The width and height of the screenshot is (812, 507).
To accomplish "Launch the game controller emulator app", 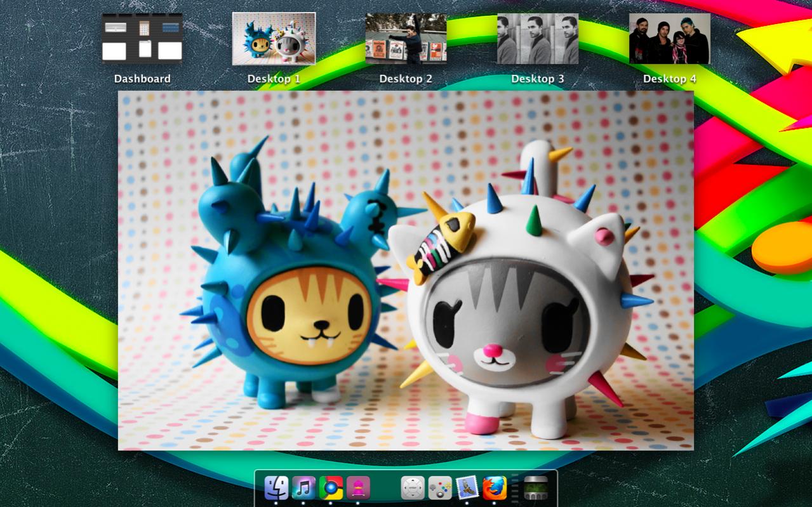I will click(x=440, y=488).
